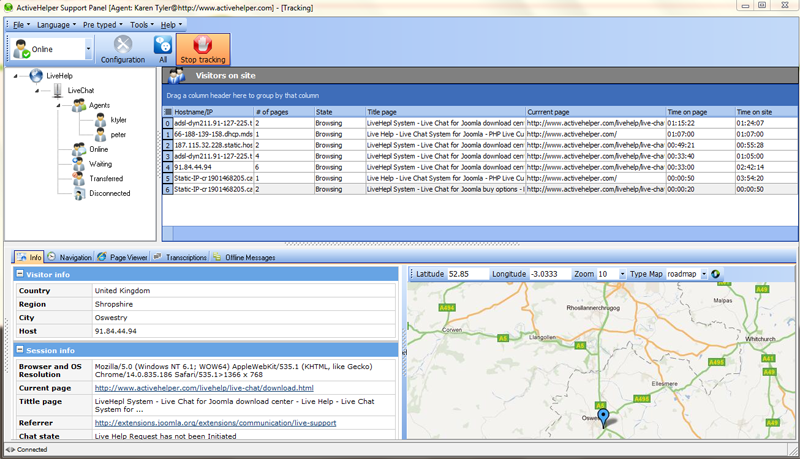
Task: Collapse the Session info section
Action: 20,350
